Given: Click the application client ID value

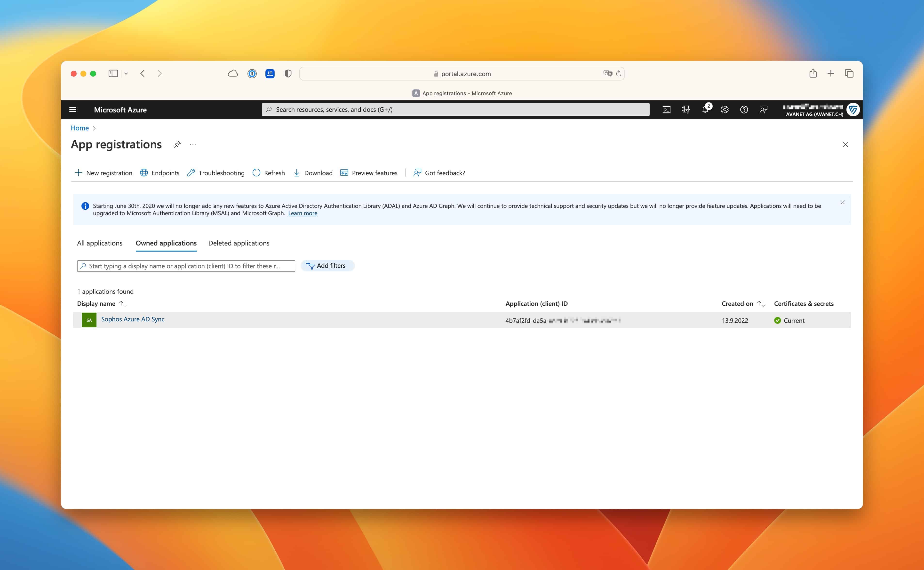Looking at the screenshot, I should [562, 320].
